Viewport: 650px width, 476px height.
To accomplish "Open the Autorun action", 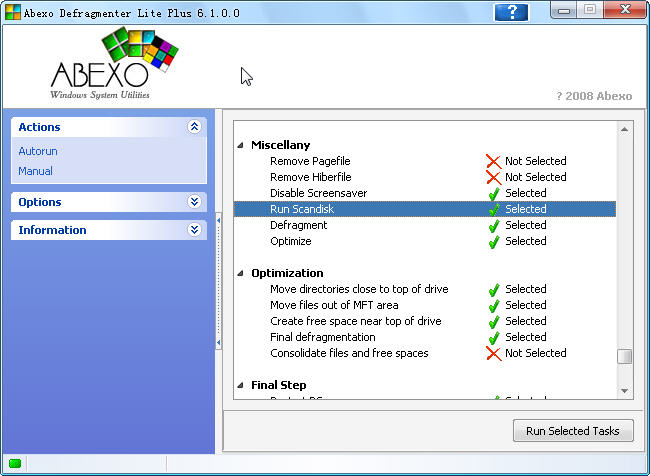I will pos(38,151).
